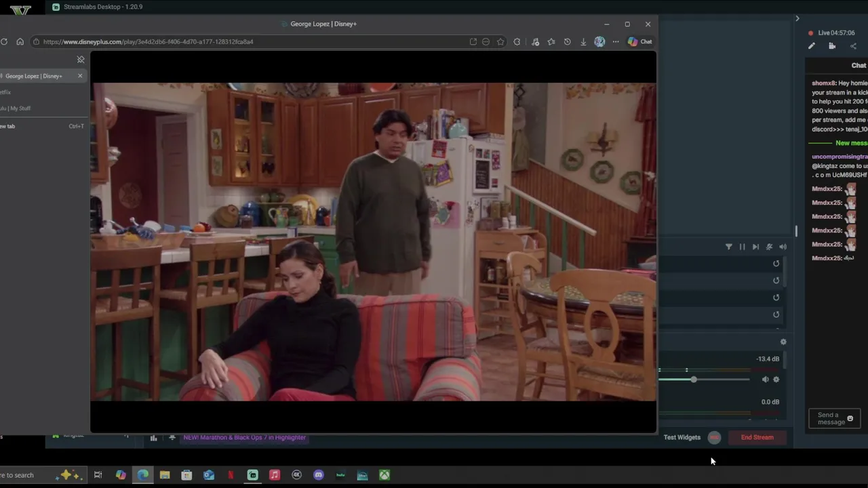Open the browser history
Viewport: 868px width, 488px height.
coord(567,41)
